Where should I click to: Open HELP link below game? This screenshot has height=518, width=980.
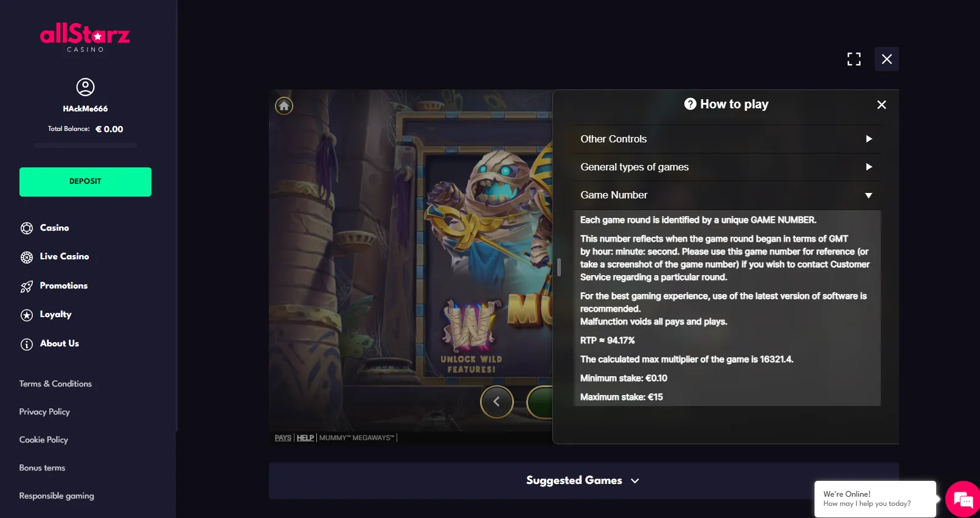click(305, 438)
